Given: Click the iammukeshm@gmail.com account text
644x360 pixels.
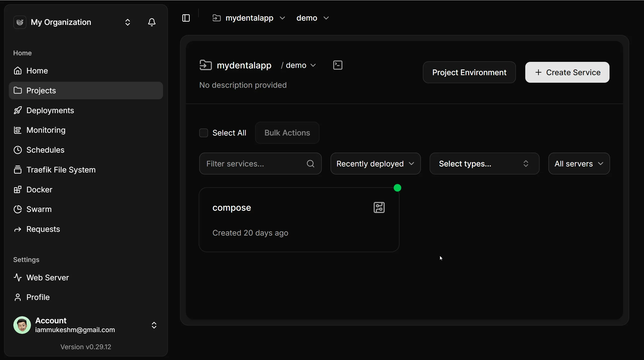Looking at the screenshot, I should [x=75, y=330].
